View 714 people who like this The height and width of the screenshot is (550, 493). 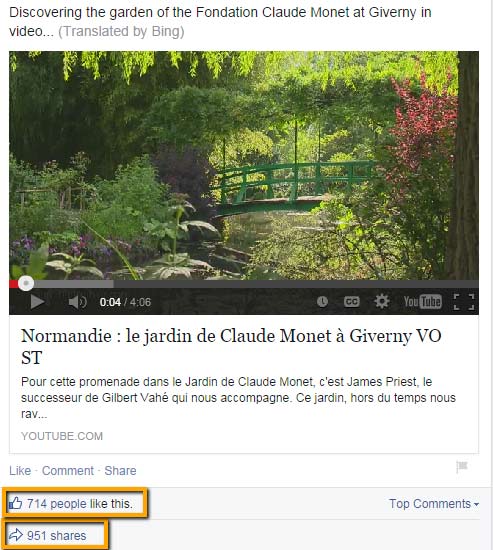(80, 504)
